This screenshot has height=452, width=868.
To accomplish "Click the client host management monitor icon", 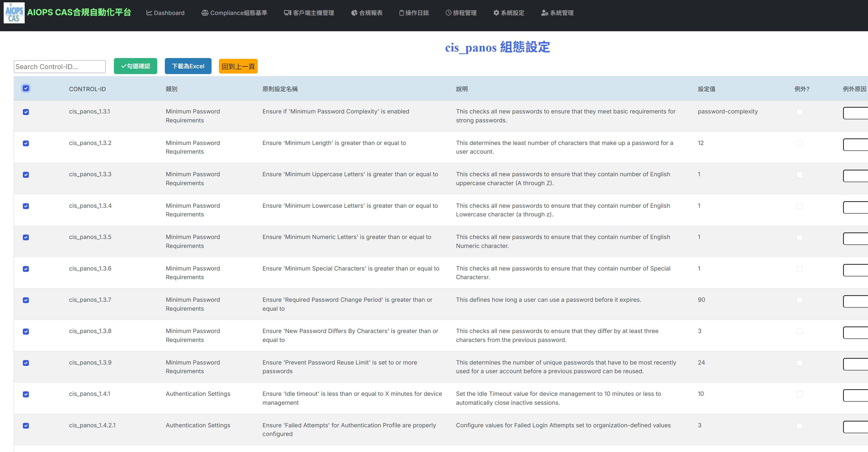I will pyautogui.click(x=287, y=13).
